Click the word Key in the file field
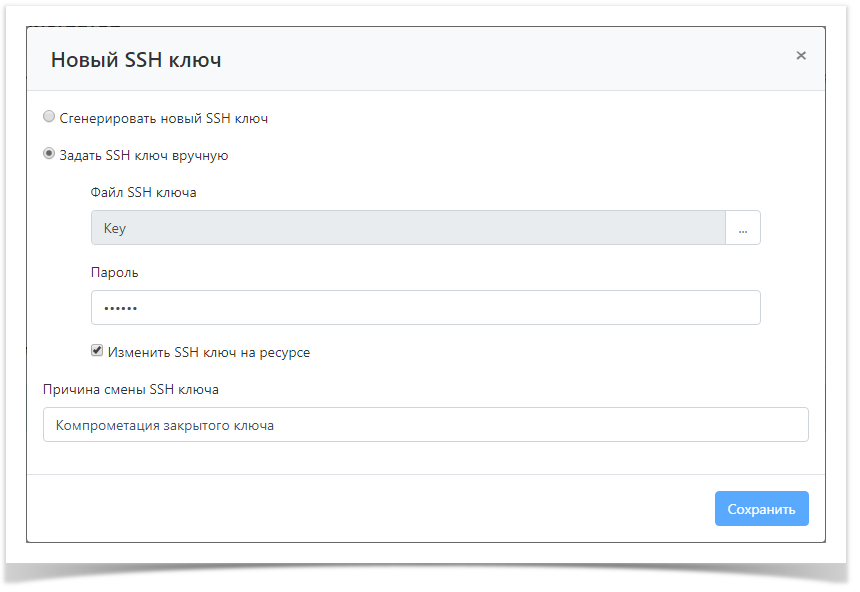Image resolution: width=860 pixels, height=592 pixels. coord(115,228)
